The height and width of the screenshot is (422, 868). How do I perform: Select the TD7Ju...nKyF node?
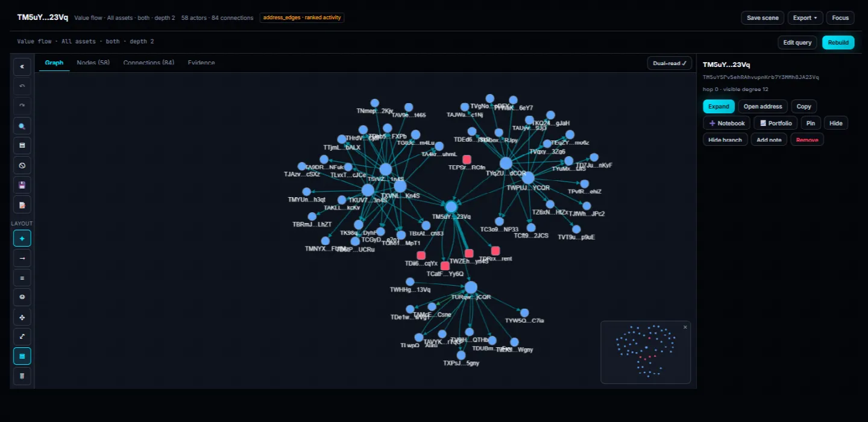[x=594, y=157]
